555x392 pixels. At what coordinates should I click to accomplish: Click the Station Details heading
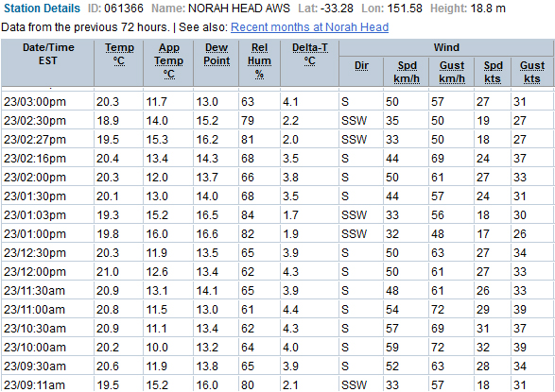[x=43, y=9]
